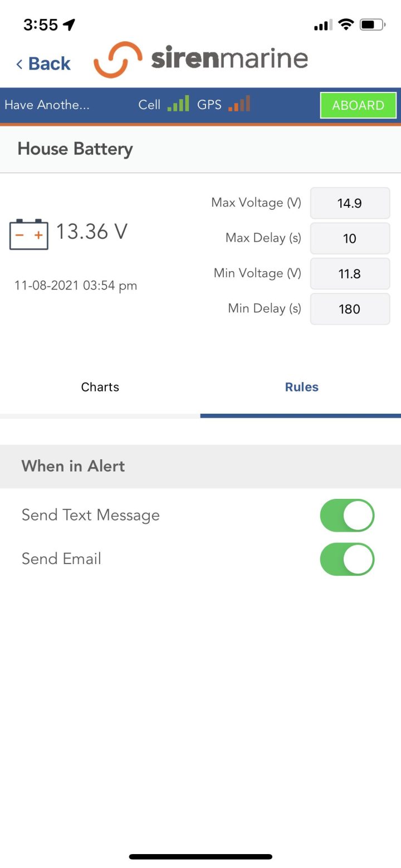Switch to the Charts tab

pyautogui.click(x=100, y=388)
